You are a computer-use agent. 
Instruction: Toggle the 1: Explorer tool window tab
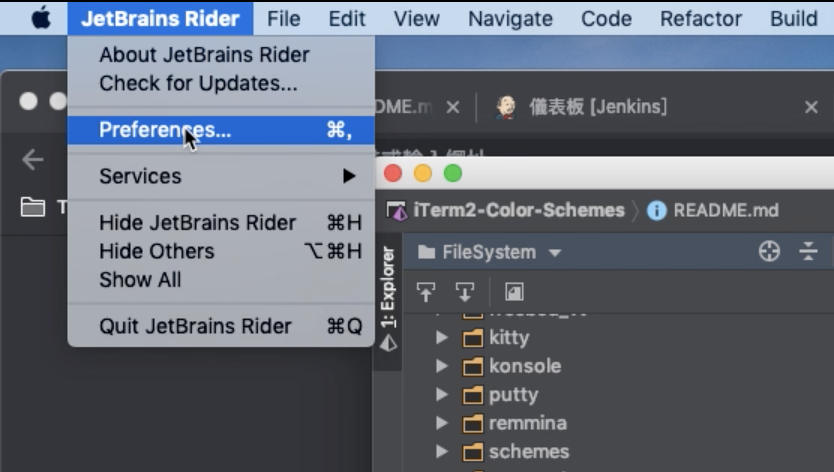click(388, 287)
